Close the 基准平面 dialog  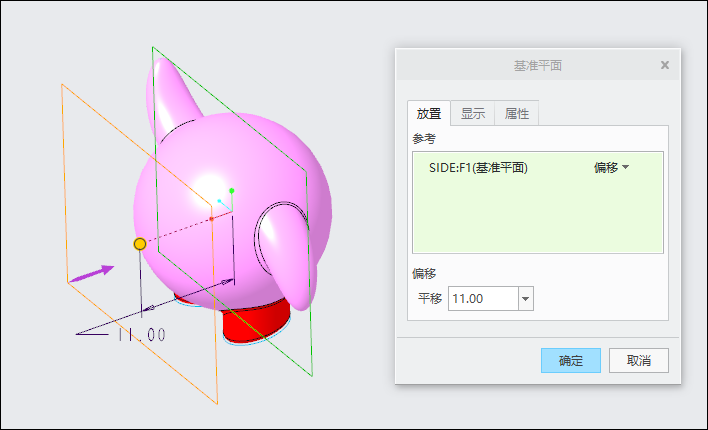pyautogui.click(x=665, y=65)
